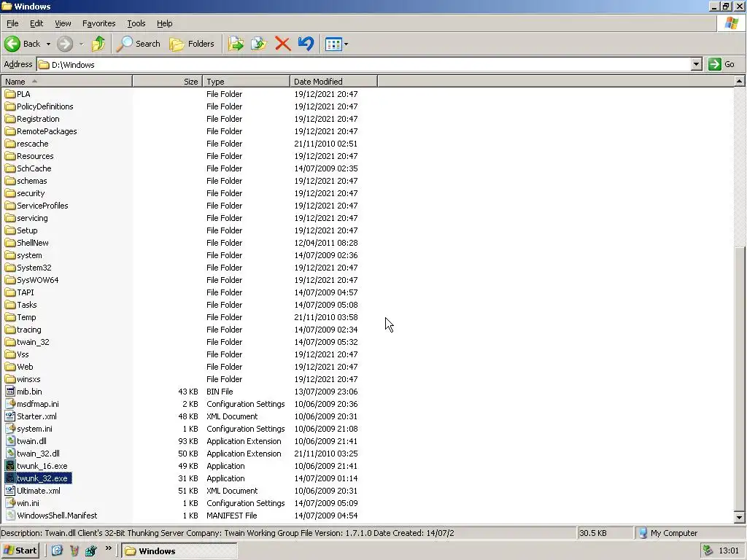Viewport: 747px width, 560px height.
Task: Sort by Date Modified column header
Action: point(333,82)
